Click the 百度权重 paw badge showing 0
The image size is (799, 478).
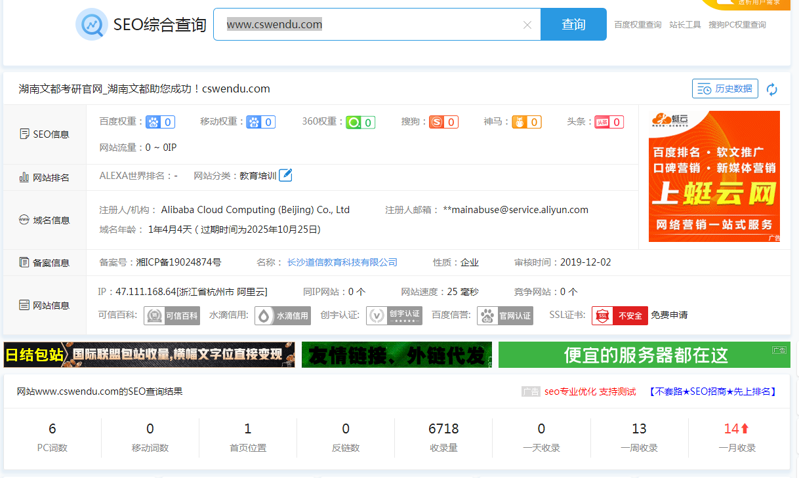[x=160, y=122]
